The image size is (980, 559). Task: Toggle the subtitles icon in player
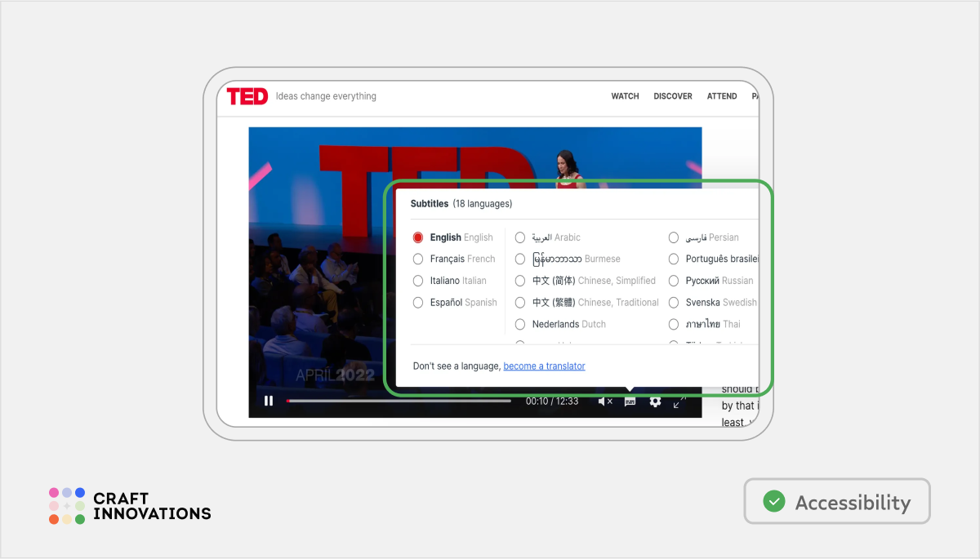coord(630,402)
